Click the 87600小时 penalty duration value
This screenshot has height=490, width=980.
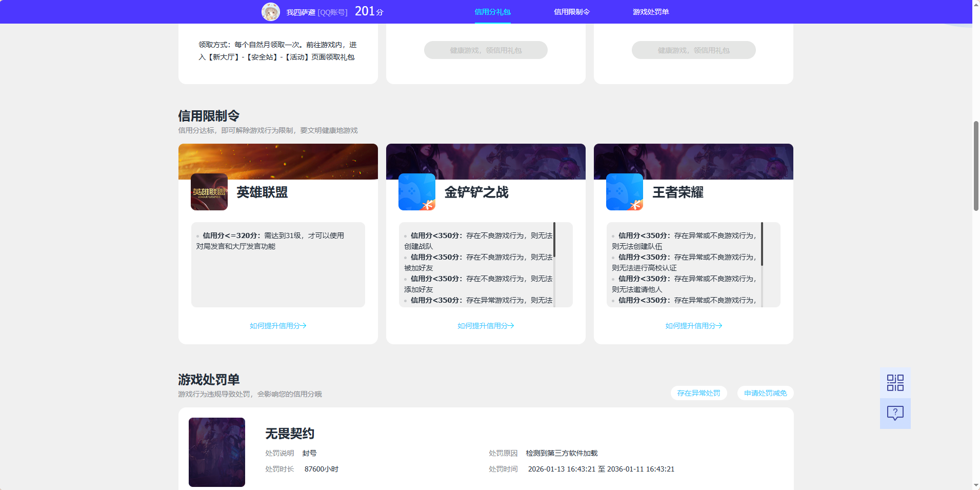(x=322, y=469)
